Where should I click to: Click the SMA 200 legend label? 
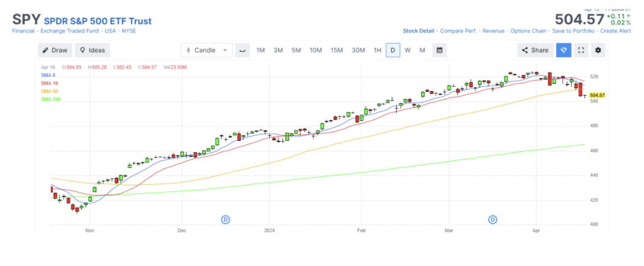coord(50,99)
